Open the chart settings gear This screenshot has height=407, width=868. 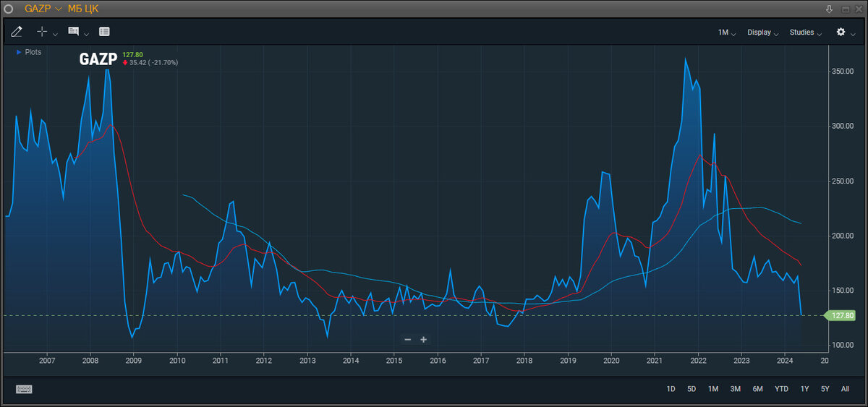pos(841,32)
